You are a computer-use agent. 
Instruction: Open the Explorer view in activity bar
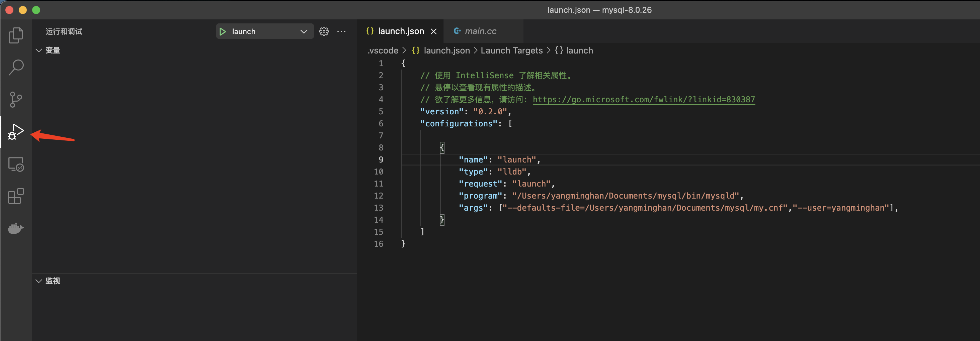click(x=16, y=35)
